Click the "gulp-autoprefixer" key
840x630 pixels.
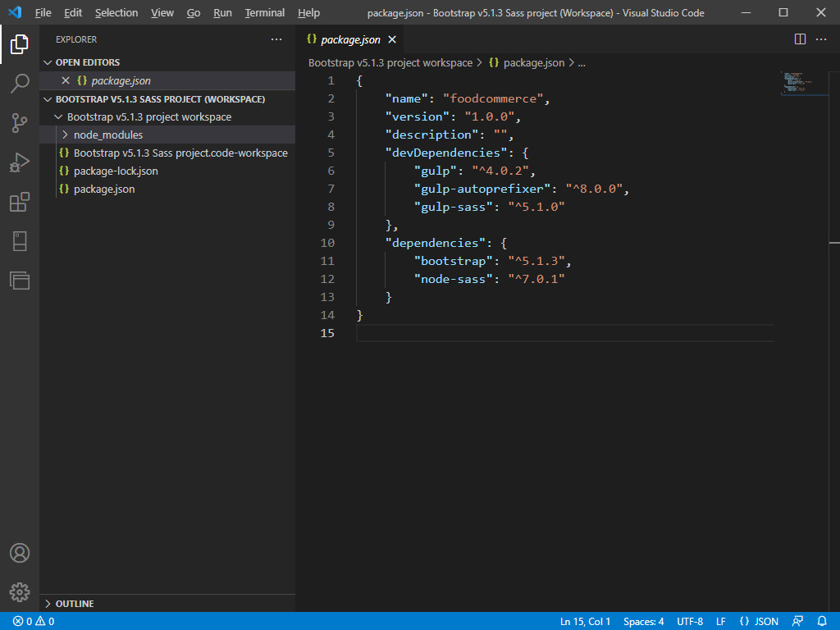pos(482,189)
